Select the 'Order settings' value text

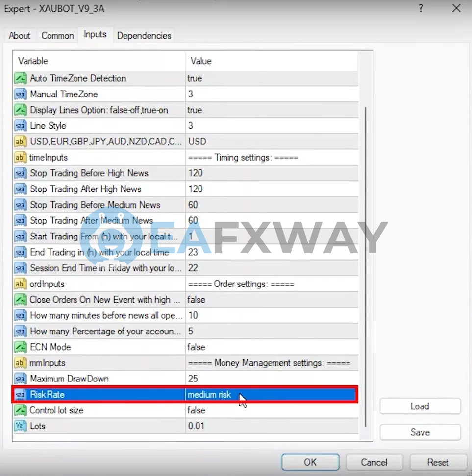pyautogui.click(x=241, y=284)
